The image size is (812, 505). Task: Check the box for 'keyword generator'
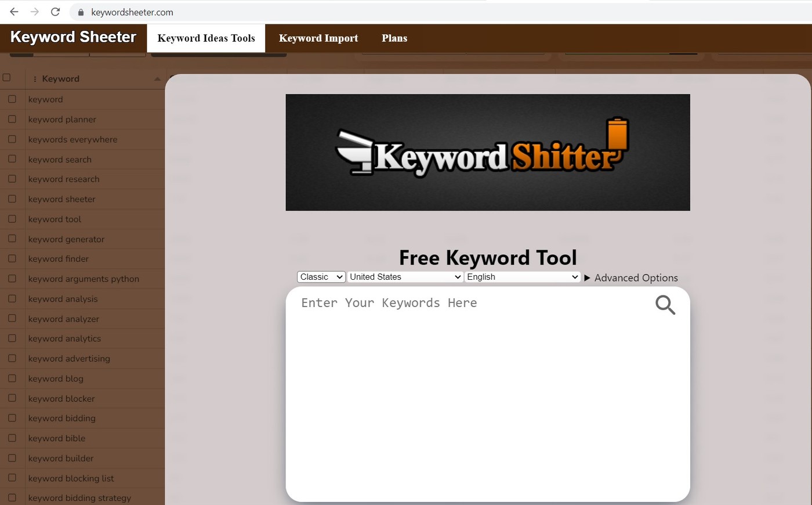pos(12,239)
